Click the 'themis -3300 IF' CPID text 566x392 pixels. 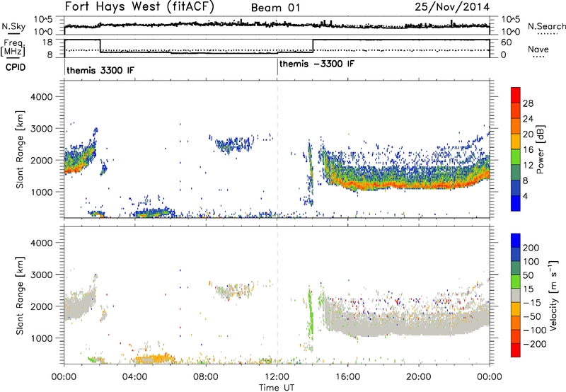tap(317, 64)
